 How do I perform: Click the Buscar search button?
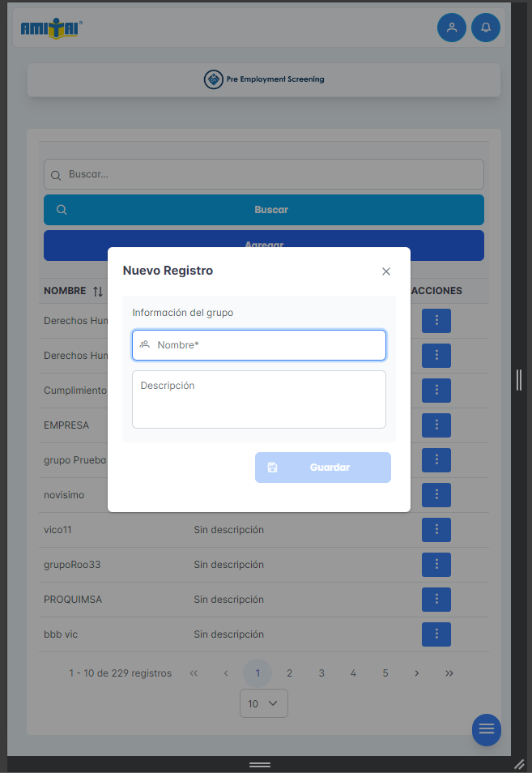(264, 210)
